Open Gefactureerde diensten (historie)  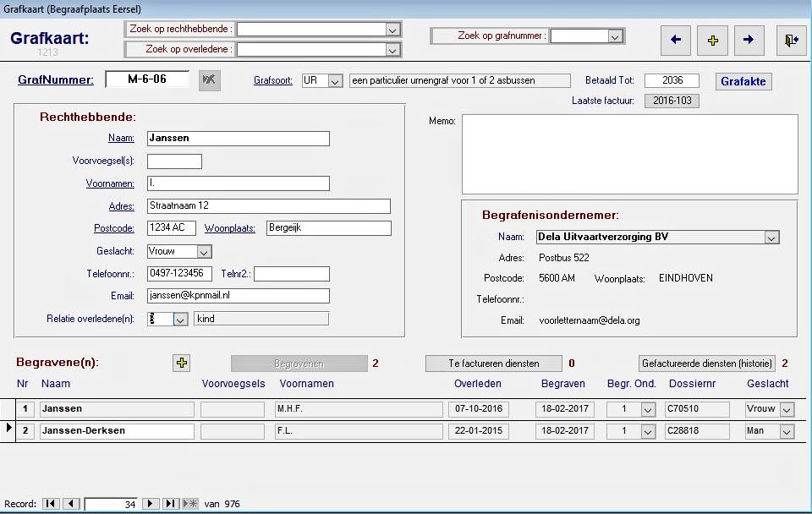(x=706, y=364)
